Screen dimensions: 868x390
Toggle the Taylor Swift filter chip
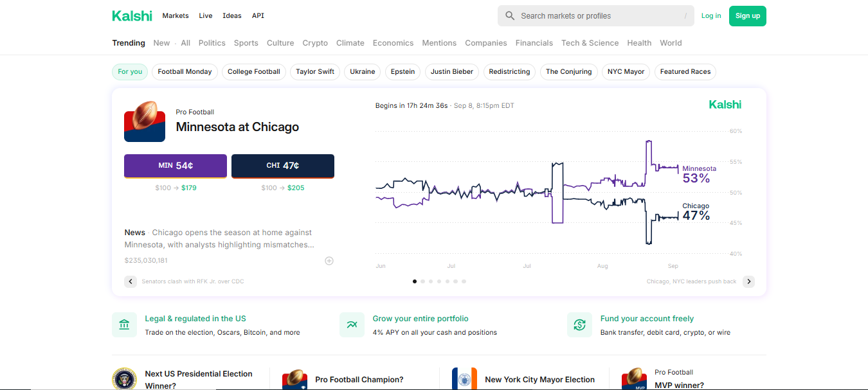pos(315,72)
